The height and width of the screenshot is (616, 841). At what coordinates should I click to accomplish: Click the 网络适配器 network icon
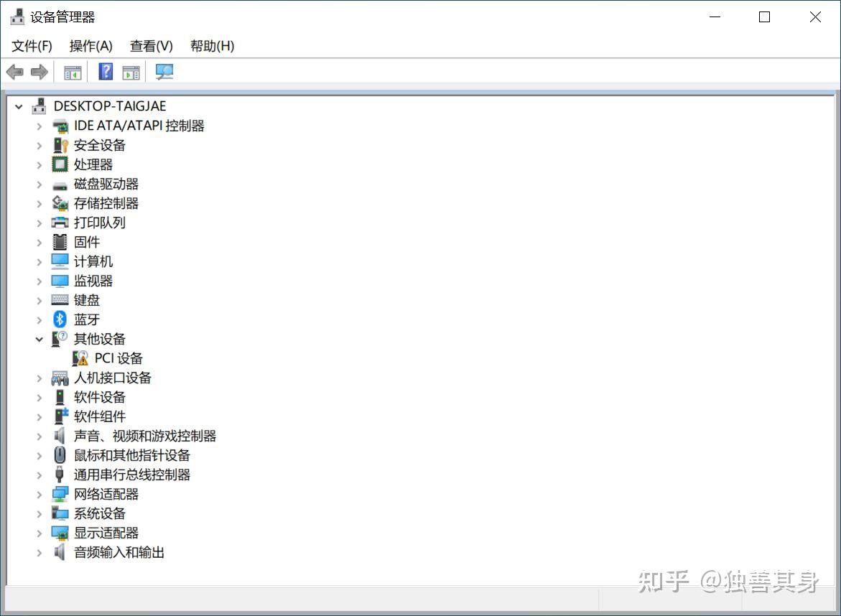[60, 494]
